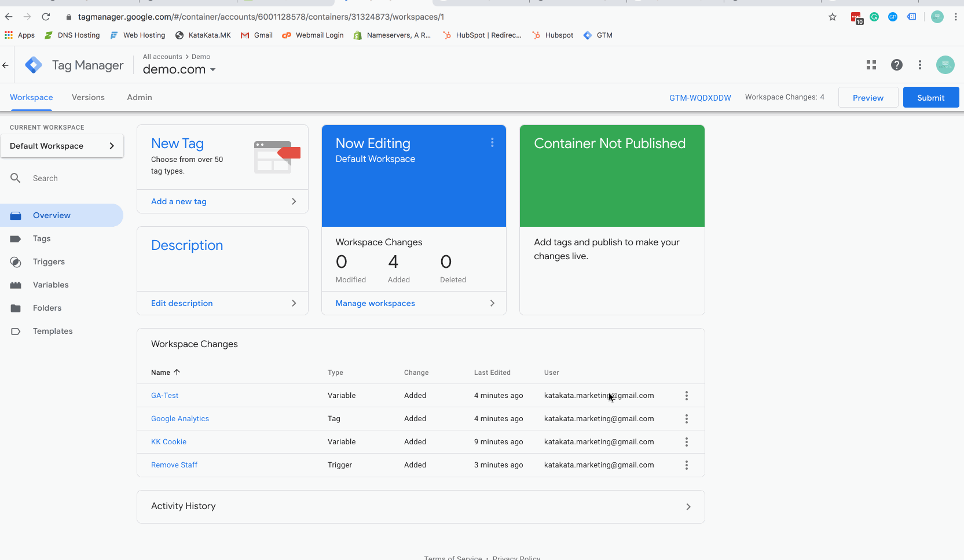
Task: Expand the Activity History section
Action: 420,507
